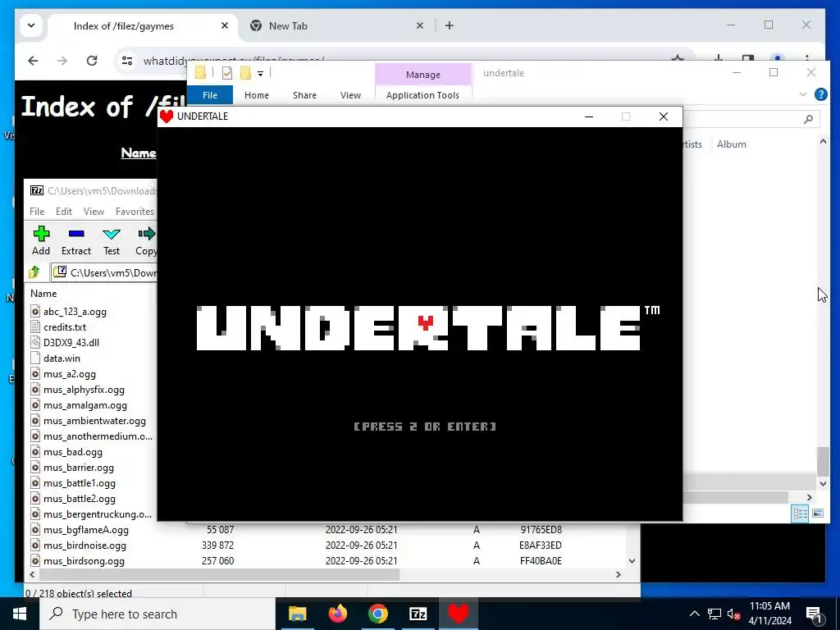Go back in the Chrome browser
840x630 pixels.
(x=33, y=61)
